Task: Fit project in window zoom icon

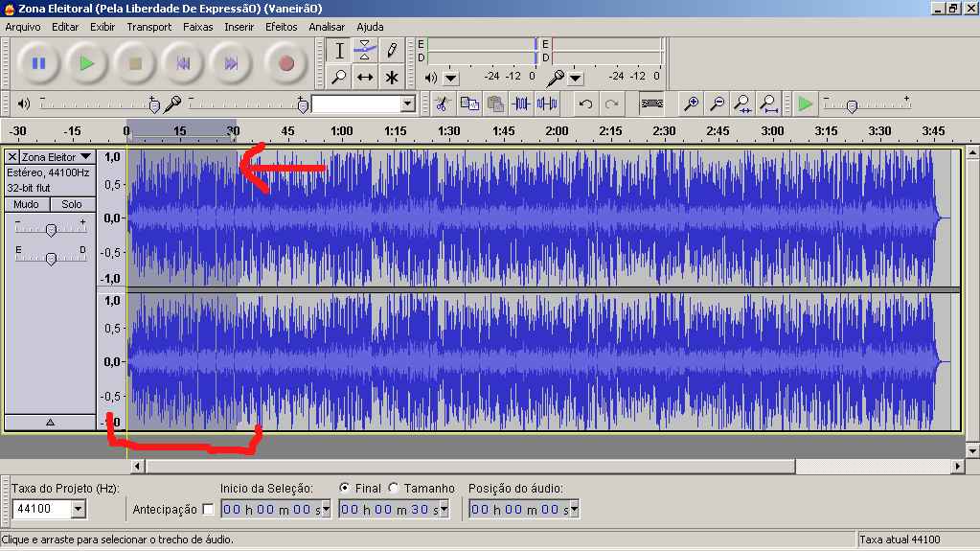Action: pyautogui.click(x=769, y=103)
